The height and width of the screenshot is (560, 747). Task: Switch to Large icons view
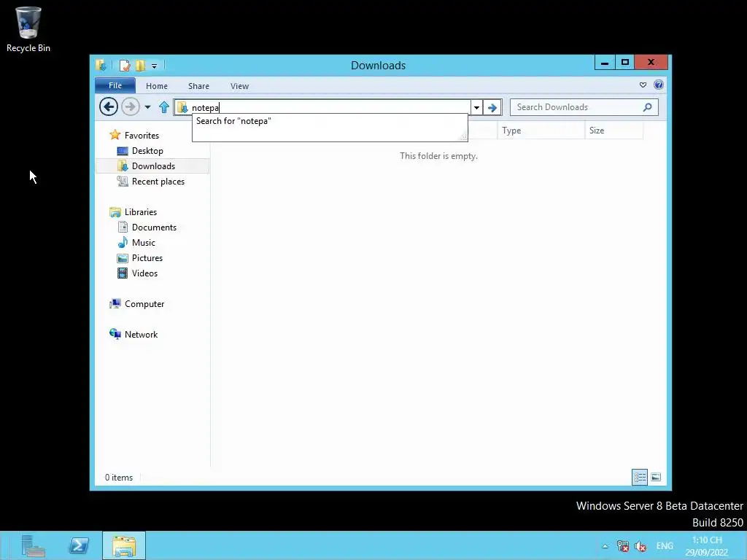click(x=656, y=477)
